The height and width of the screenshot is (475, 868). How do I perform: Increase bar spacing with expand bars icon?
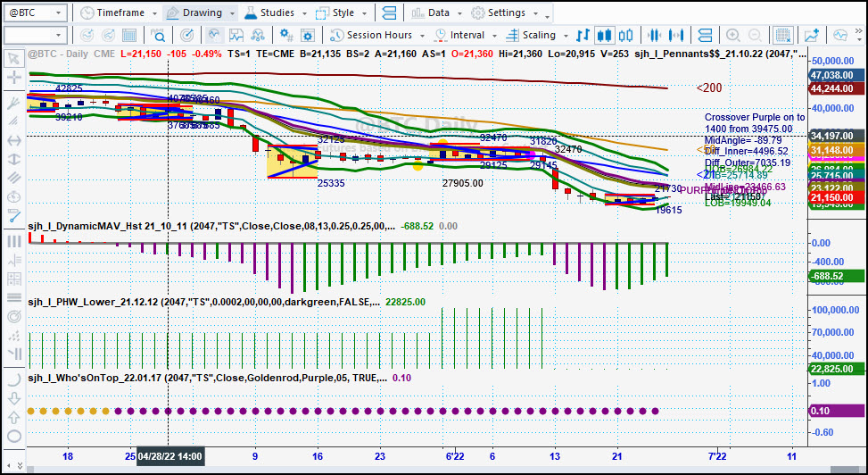coord(676,36)
